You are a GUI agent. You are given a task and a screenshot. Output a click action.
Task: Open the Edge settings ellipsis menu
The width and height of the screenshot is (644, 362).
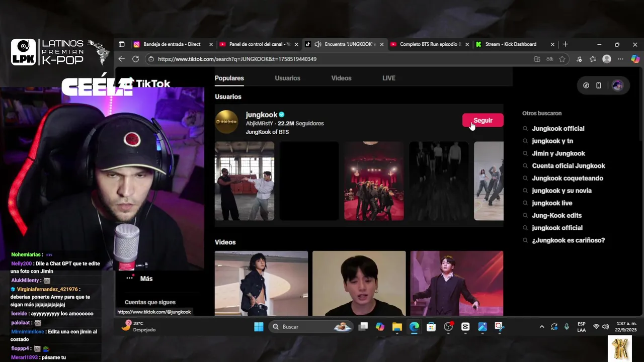[x=620, y=59]
